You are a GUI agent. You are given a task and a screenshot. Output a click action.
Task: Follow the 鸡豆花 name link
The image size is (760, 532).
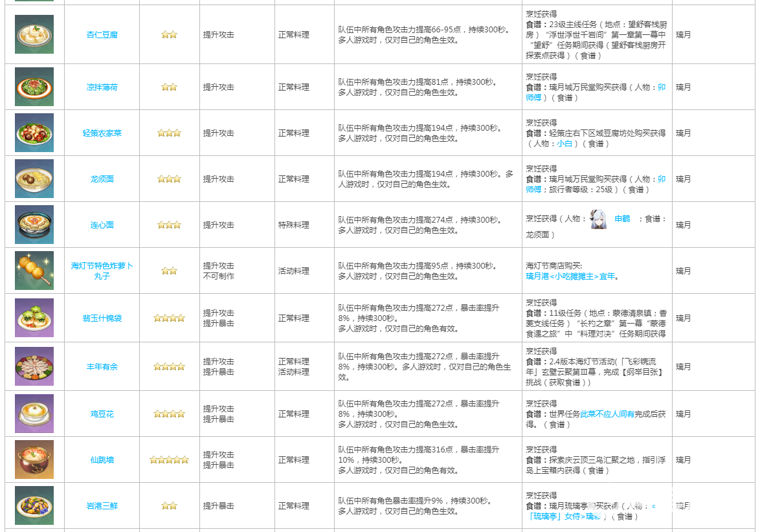[x=102, y=414]
